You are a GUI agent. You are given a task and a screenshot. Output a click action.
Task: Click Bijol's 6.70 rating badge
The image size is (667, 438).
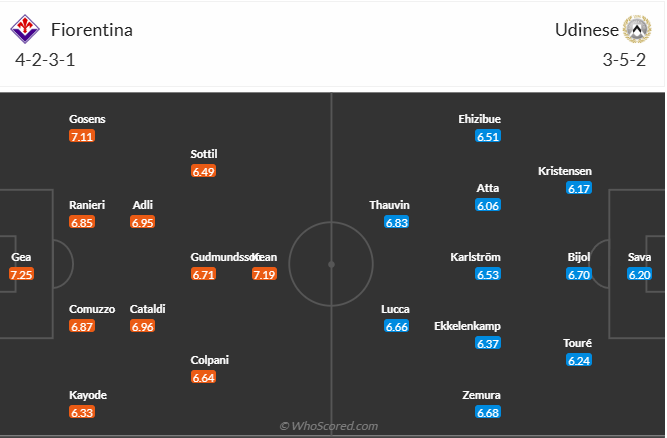pyautogui.click(x=580, y=274)
